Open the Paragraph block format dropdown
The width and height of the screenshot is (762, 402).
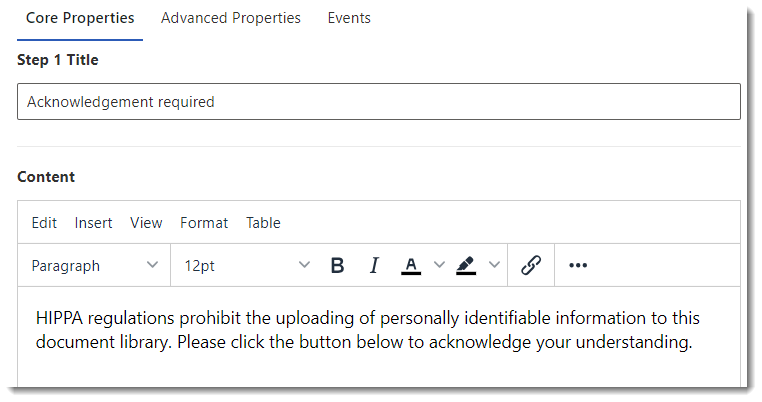tap(95, 266)
